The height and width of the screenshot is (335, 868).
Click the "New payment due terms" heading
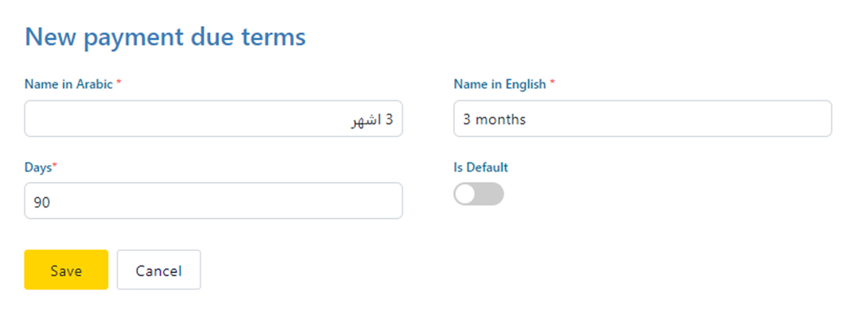[166, 37]
